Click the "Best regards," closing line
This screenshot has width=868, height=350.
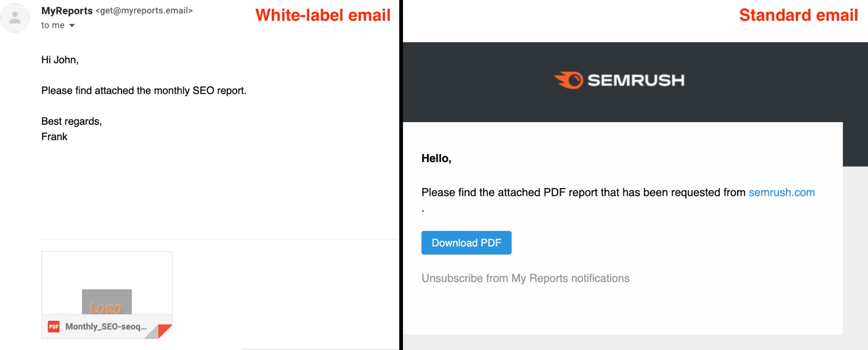click(x=72, y=121)
